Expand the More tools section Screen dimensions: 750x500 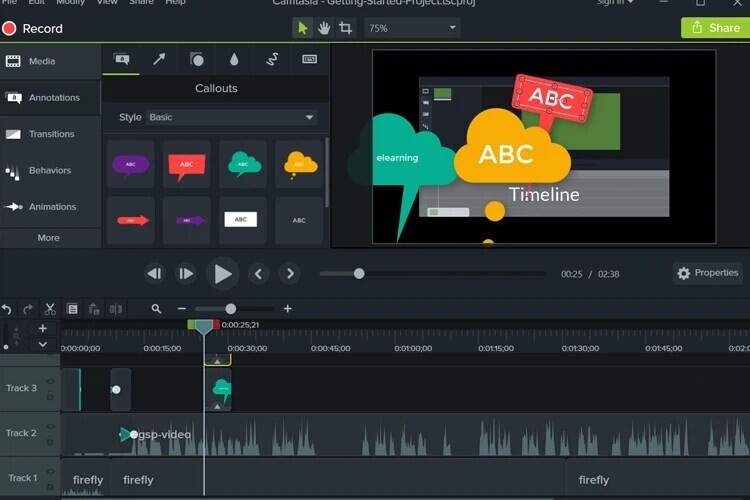(48, 238)
